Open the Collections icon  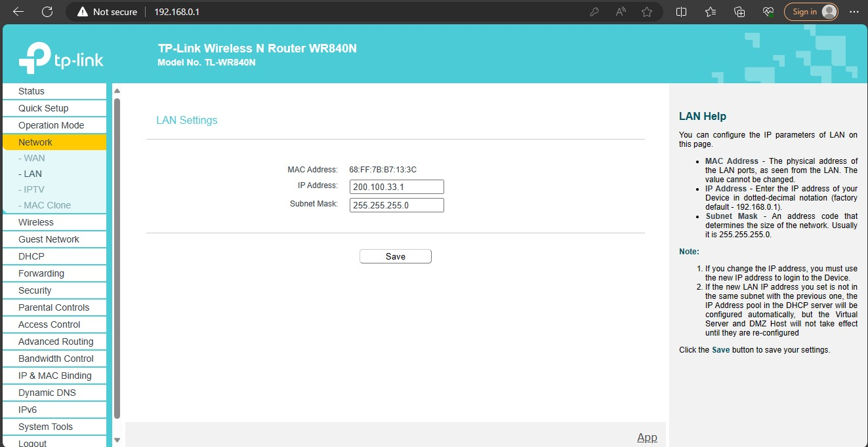click(739, 12)
